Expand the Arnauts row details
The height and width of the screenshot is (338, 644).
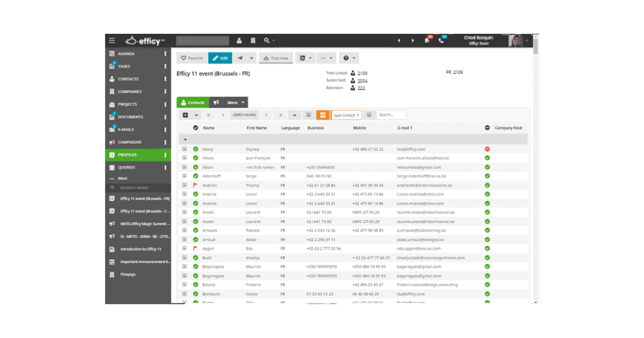pyautogui.click(x=185, y=230)
